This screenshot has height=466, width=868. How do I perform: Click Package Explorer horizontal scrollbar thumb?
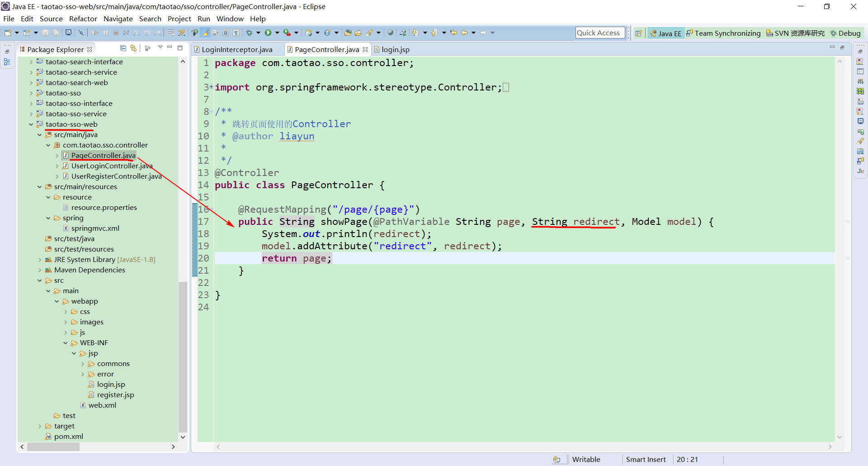pyautogui.click(x=53, y=447)
